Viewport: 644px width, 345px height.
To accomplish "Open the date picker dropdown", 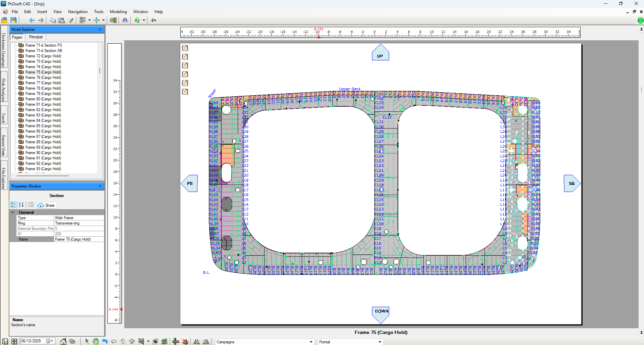I will 50,341.
